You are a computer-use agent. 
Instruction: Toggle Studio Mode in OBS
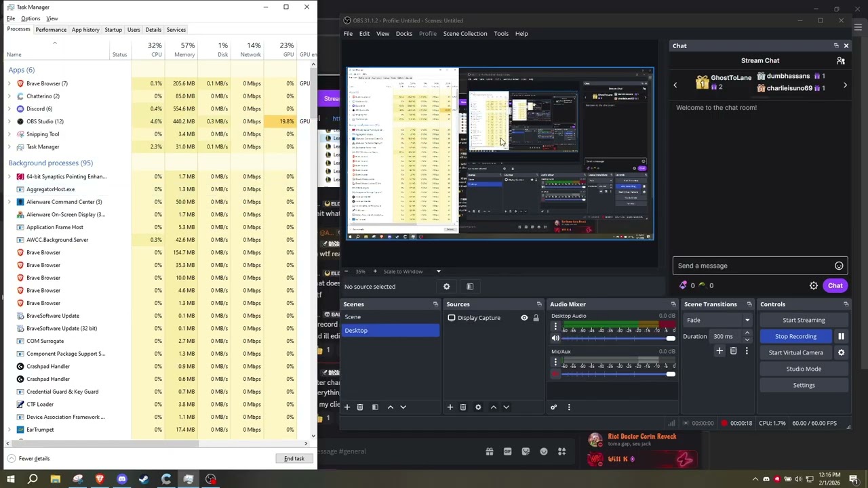(x=804, y=369)
